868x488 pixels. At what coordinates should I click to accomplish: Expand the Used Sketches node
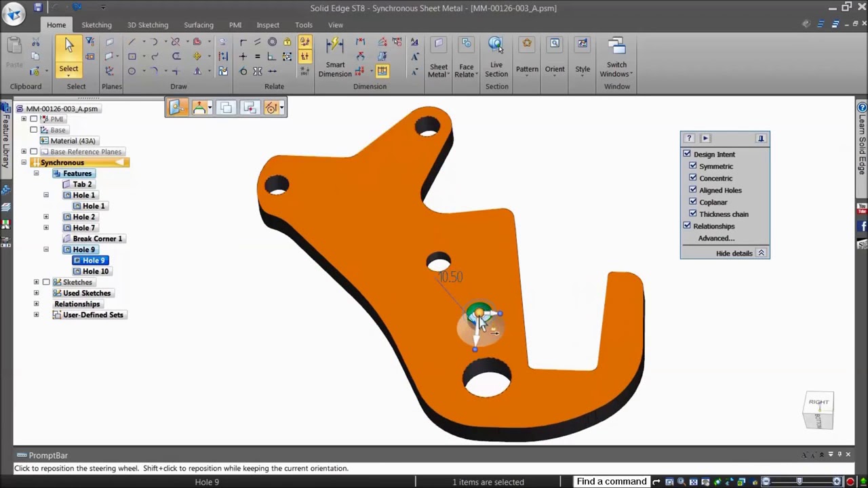36,293
